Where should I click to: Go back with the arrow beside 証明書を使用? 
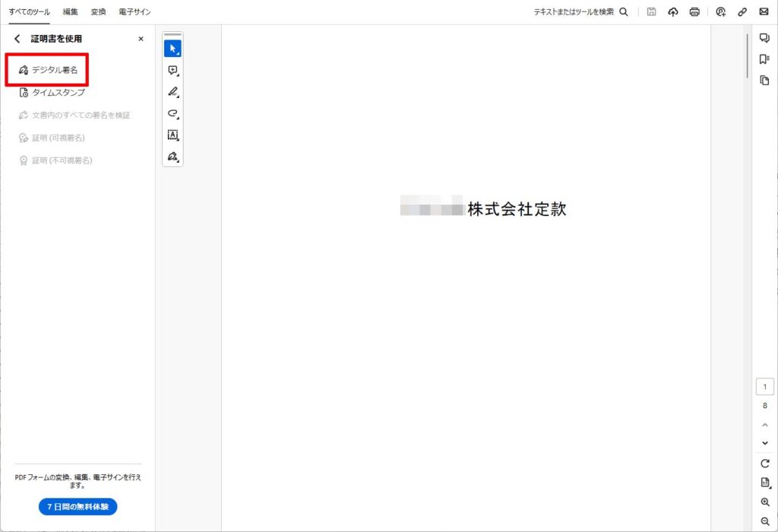coord(17,39)
